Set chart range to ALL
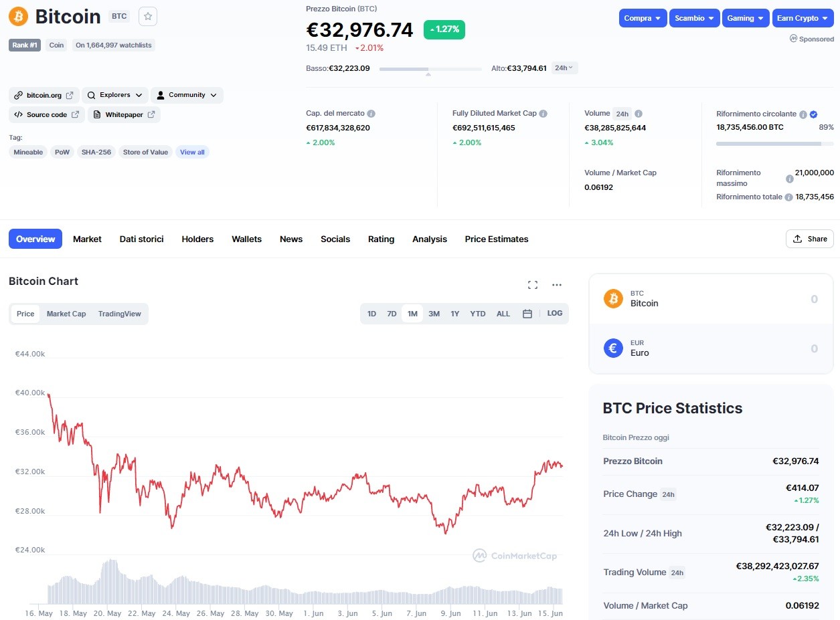Image resolution: width=840 pixels, height=620 pixels. click(x=503, y=314)
